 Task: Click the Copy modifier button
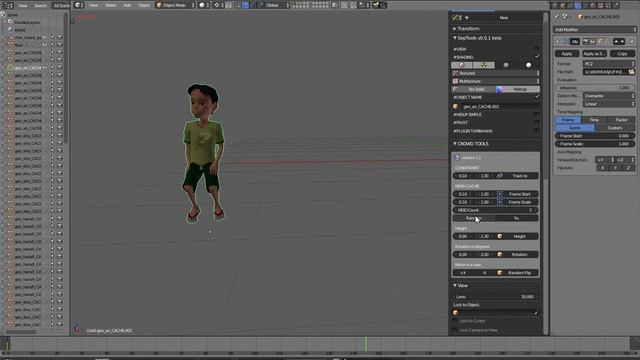click(x=622, y=54)
